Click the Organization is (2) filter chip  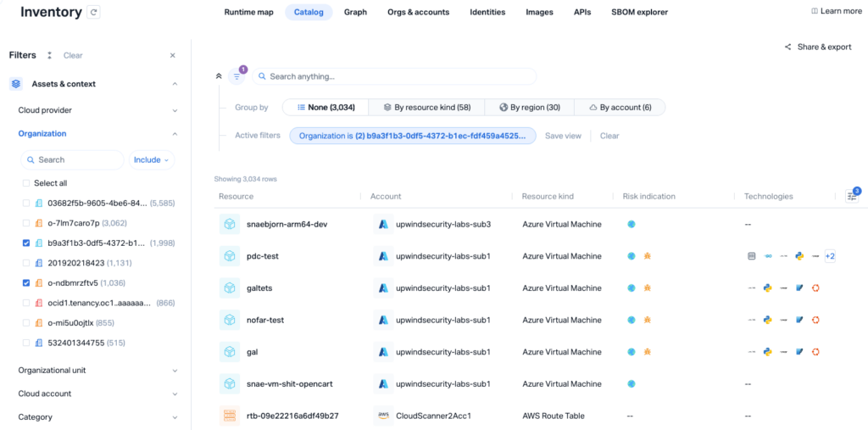coord(413,136)
